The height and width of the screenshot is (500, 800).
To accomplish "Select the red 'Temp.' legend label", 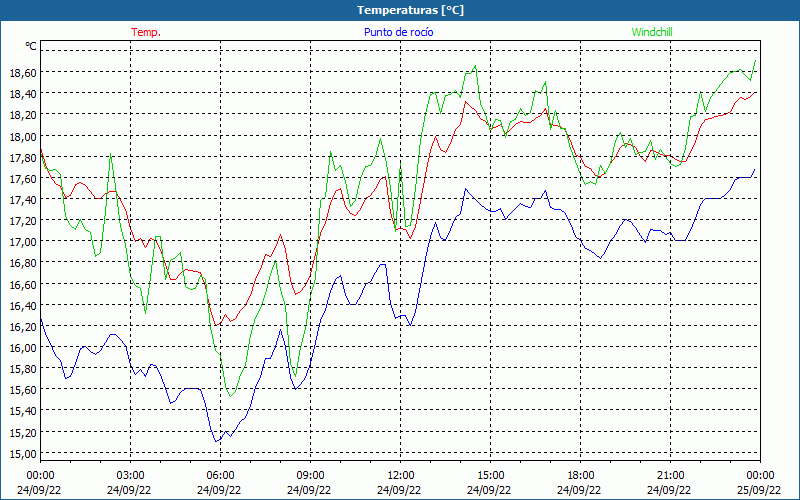I will point(146,32).
